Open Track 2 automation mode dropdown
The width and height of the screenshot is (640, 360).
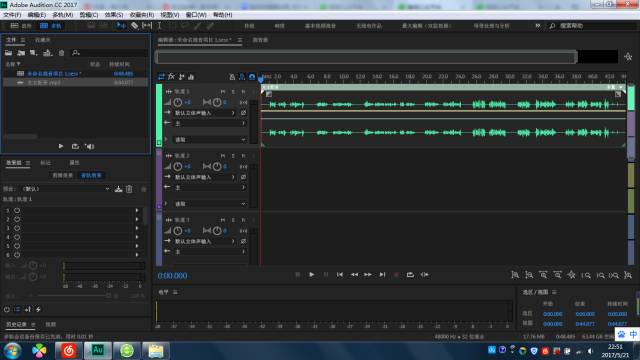(x=210, y=204)
